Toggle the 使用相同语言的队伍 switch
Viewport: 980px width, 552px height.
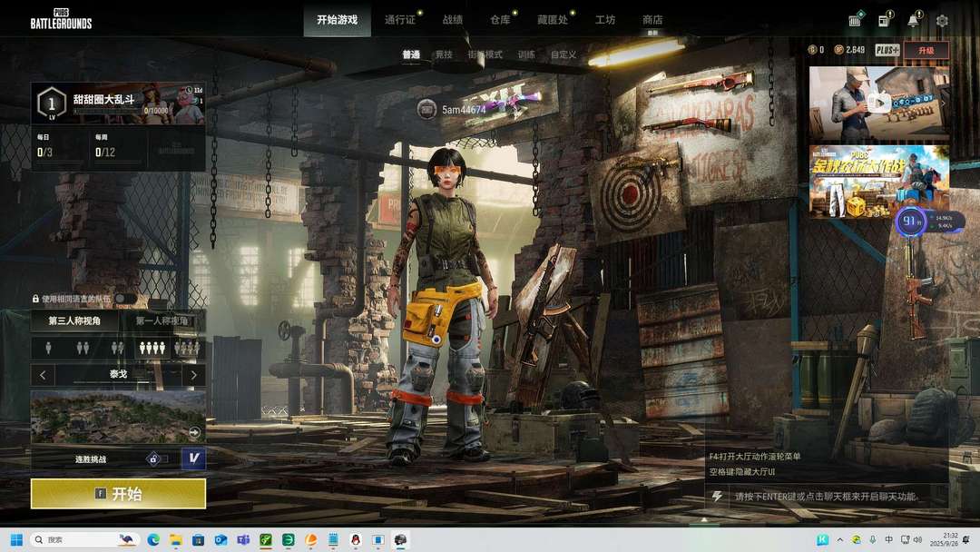click(x=125, y=299)
